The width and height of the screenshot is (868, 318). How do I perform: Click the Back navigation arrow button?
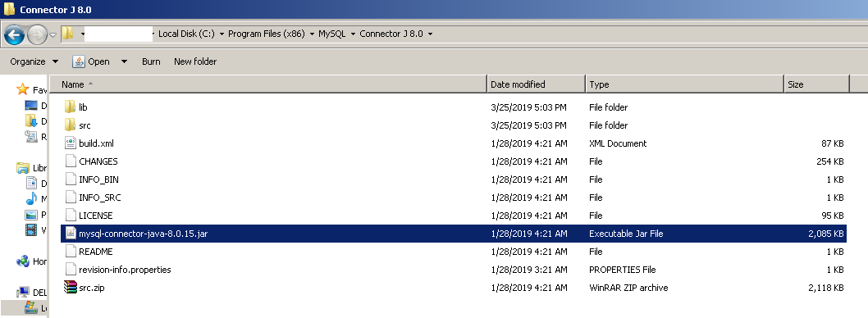14,35
